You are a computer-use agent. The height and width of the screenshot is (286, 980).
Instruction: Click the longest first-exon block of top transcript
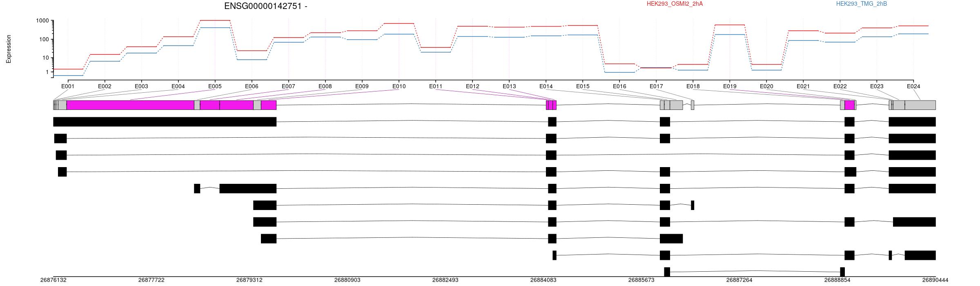[x=165, y=122]
